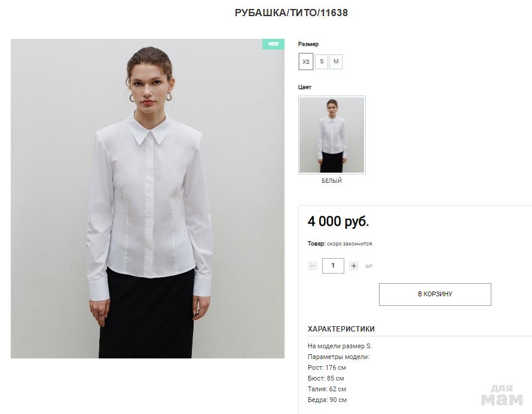
Task: Click the 'скоро закончится' stock status
Action: (x=349, y=244)
